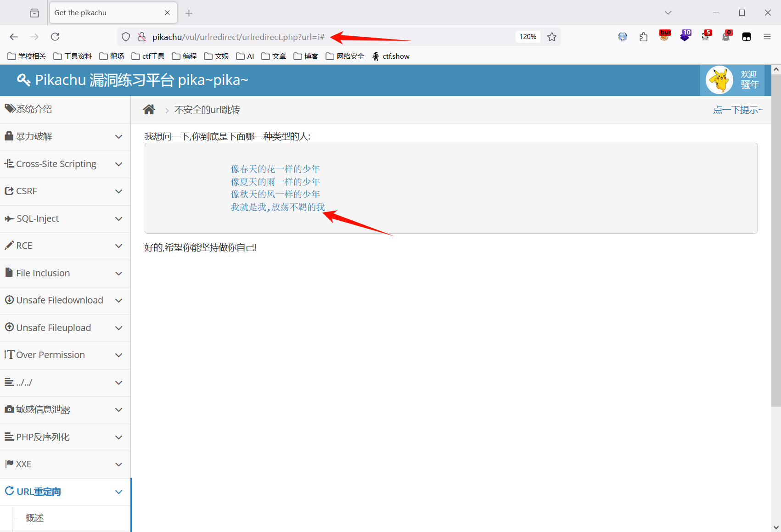
Task: Click the link 我就是我,放荡不羁的我
Action: point(278,207)
